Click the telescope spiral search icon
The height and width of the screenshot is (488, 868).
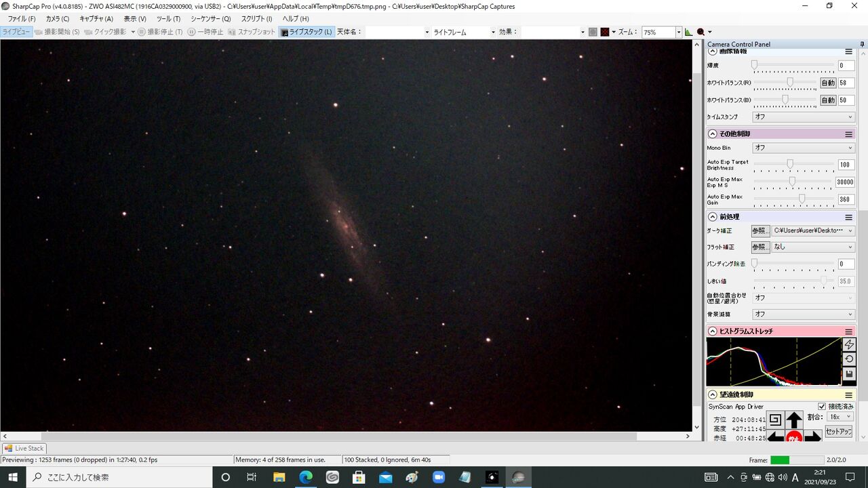pos(775,420)
